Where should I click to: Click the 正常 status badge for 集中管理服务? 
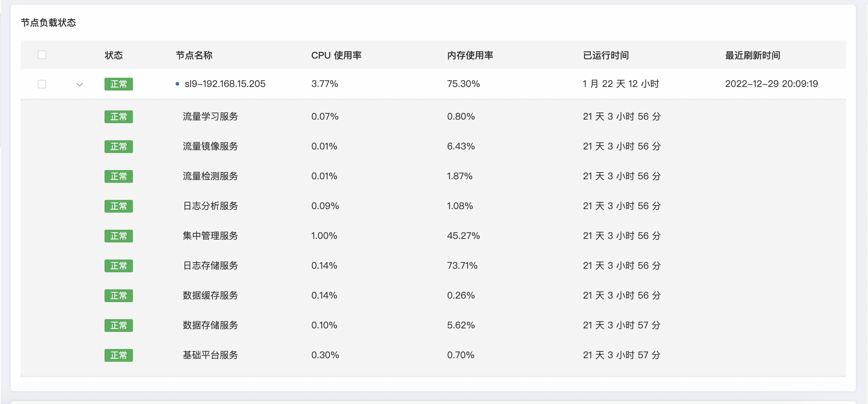coord(118,236)
